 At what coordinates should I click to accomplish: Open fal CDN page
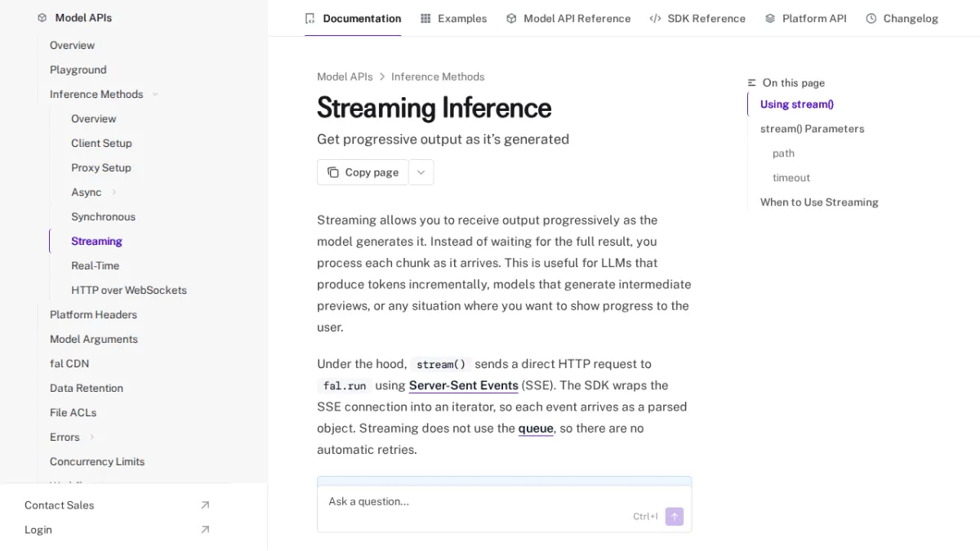[x=69, y=363]
